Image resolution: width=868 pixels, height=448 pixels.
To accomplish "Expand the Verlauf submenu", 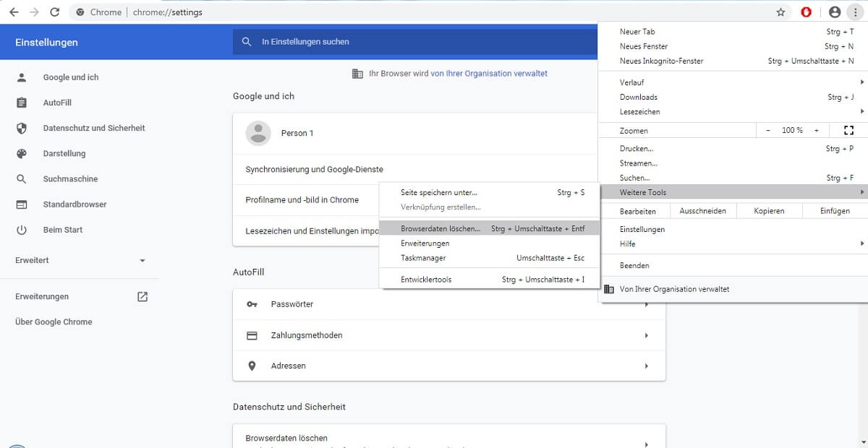I will point(733,82).
